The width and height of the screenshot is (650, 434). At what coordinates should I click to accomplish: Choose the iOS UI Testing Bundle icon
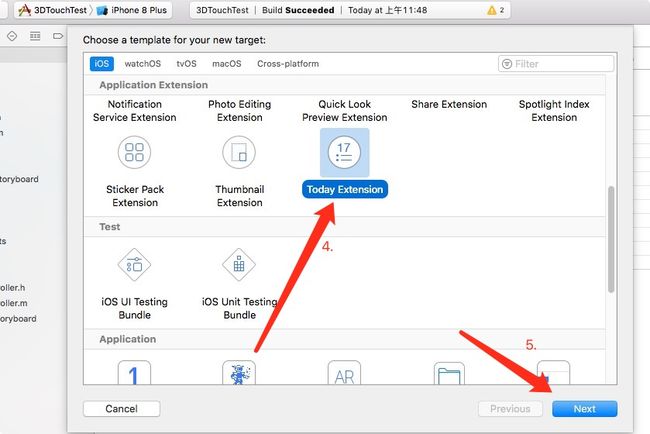click(134, 264)
